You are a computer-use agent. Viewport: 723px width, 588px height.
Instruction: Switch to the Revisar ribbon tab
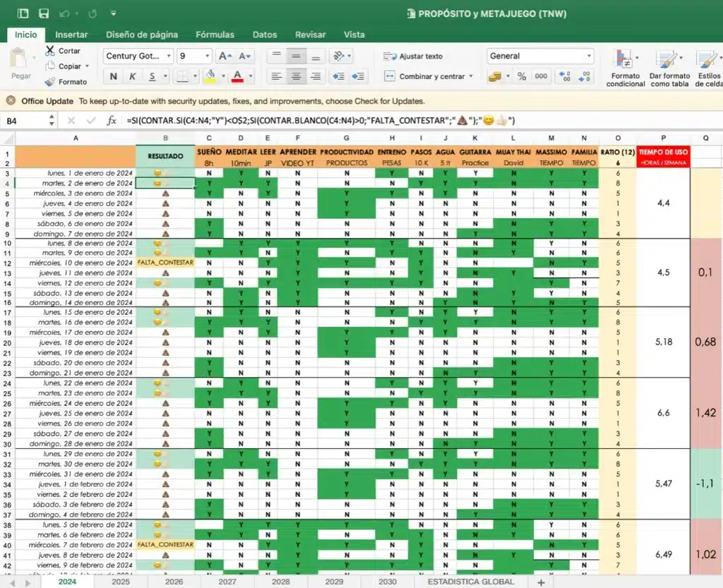point(311,35)
